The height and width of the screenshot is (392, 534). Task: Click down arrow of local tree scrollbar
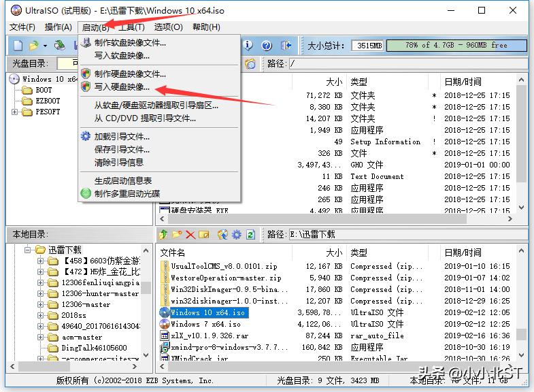[x=146, y=355]
